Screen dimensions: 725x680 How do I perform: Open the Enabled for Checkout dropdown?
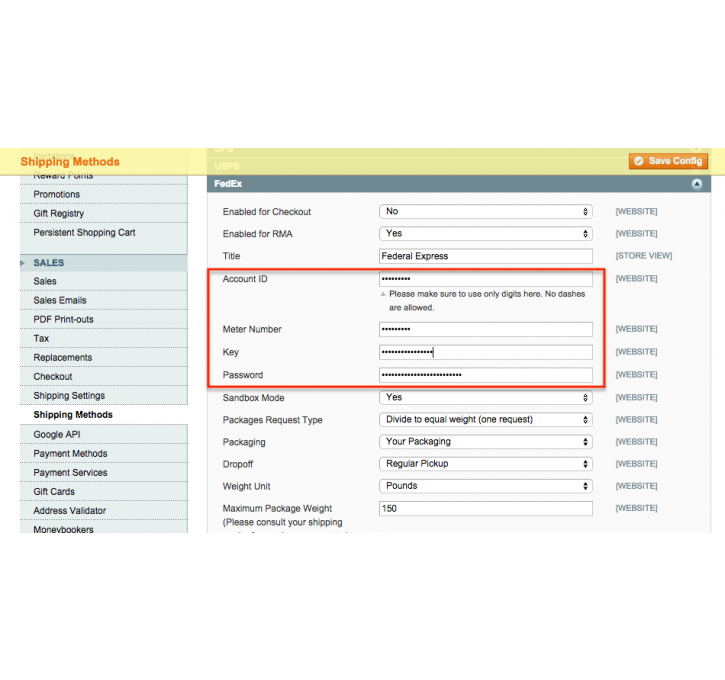[x=485, y=211]
